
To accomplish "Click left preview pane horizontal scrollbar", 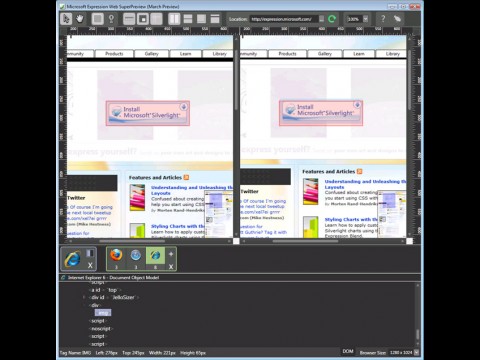I will pos(132,241).
